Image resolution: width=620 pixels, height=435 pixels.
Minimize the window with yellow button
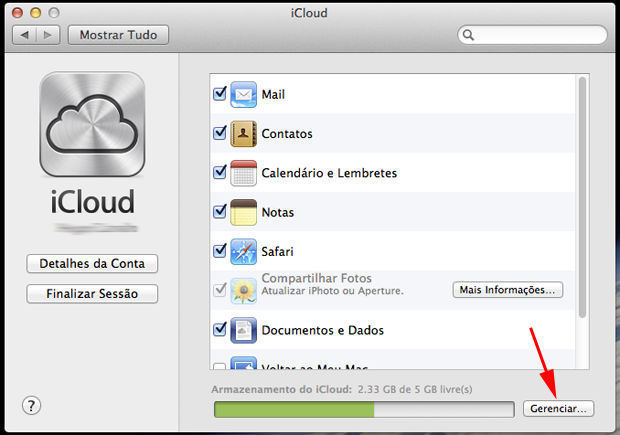(x=36, y=13)
